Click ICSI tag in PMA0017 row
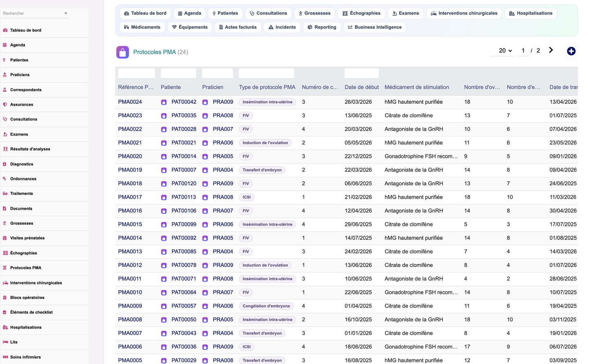The image size is (589, 364). (x=247, y=197)
